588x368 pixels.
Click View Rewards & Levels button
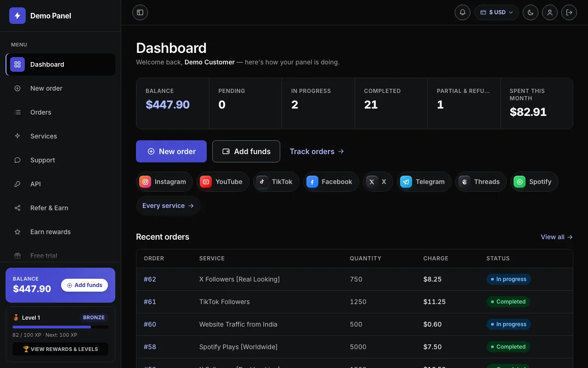(x=61, y=349)
